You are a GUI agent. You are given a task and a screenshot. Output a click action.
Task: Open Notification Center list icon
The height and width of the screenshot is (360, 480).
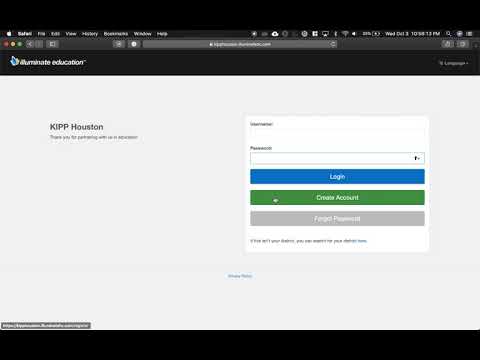tap(469, 34)
